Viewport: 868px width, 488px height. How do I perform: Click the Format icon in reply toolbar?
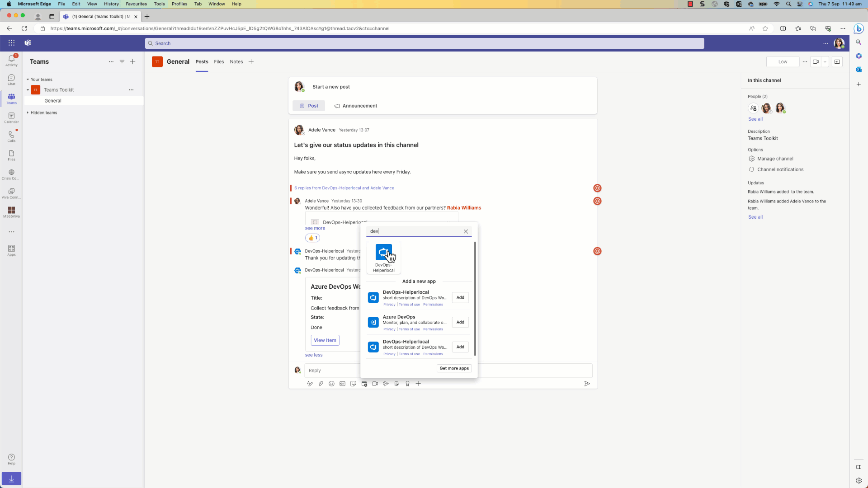pos(310,384)
